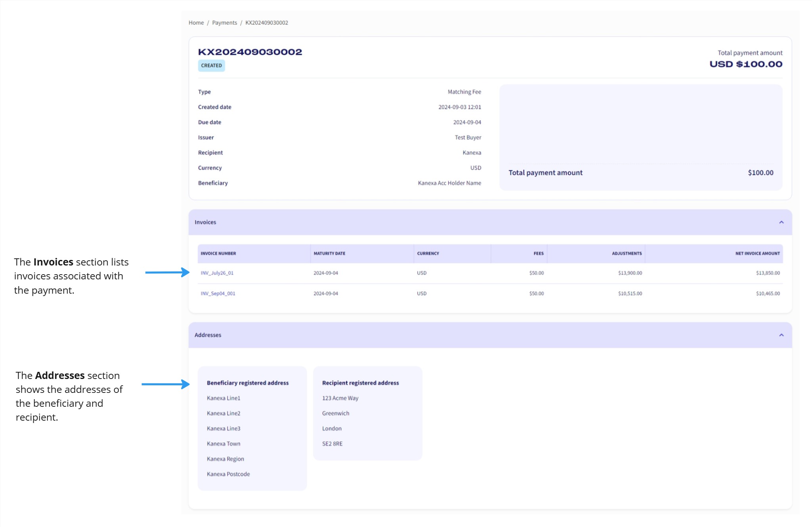Click the Currency field USD value
Viewport: 812px width, 527px height.
[475, 168]
